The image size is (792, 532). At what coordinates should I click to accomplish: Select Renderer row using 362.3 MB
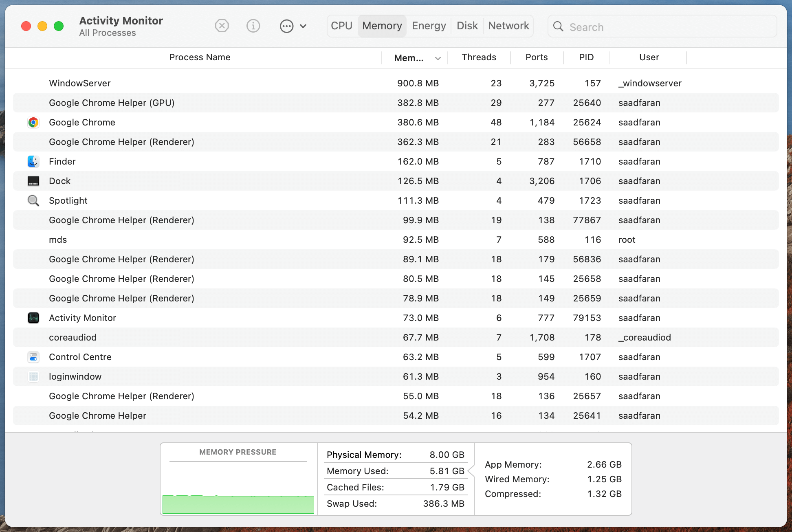point(396,142)
